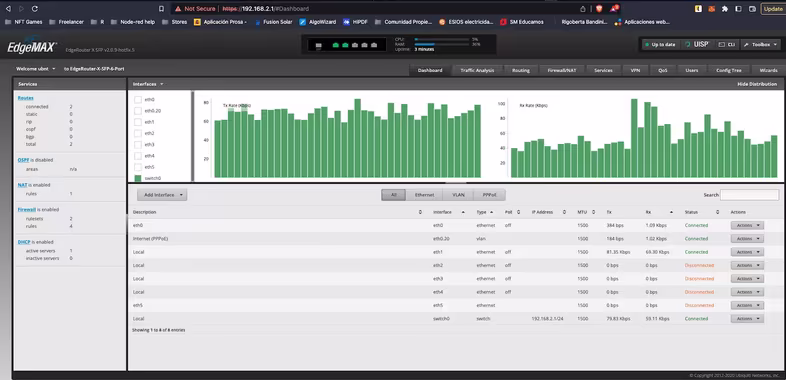This screenshot has width=786, height=380.
Task: Toggle eth3 graph checkbox
Action: tap(138, 144)
